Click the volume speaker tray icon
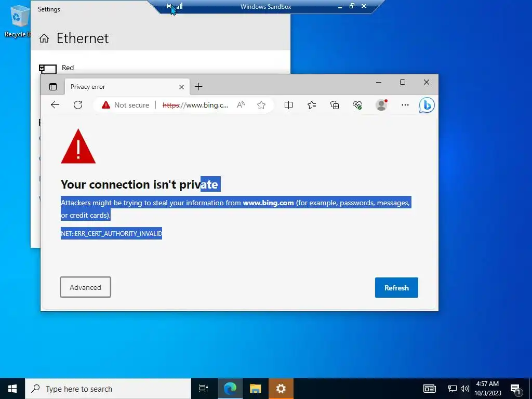 click(465, 389)
